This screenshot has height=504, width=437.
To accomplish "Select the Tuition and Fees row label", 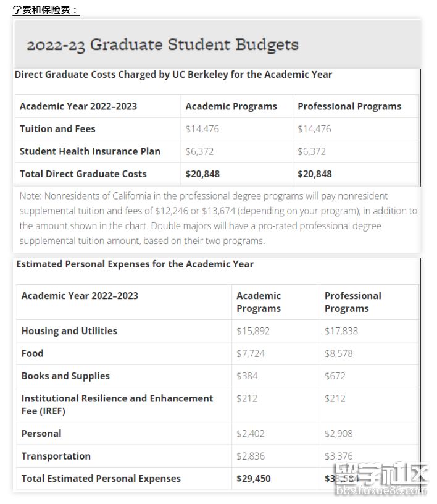I will click(57, 129).
